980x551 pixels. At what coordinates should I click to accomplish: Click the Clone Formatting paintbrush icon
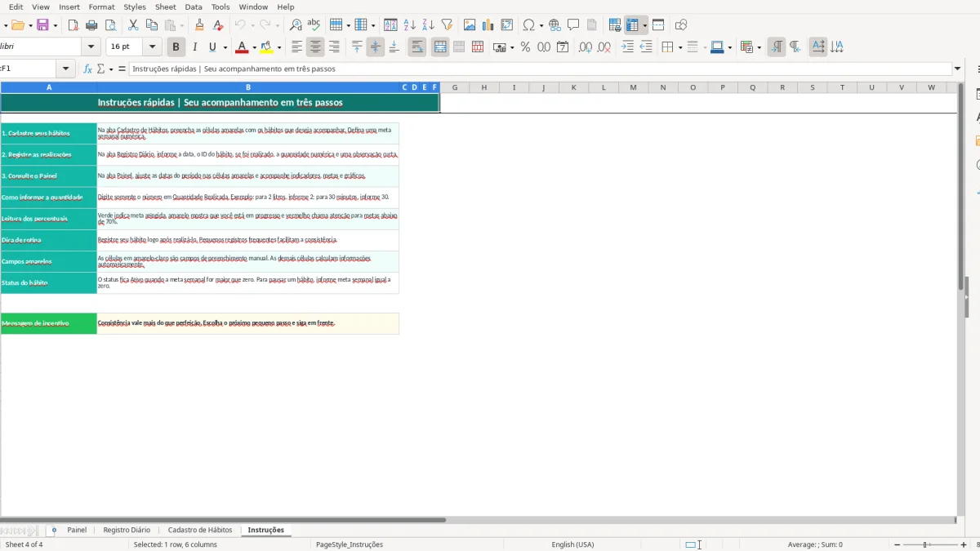[199, 25]
